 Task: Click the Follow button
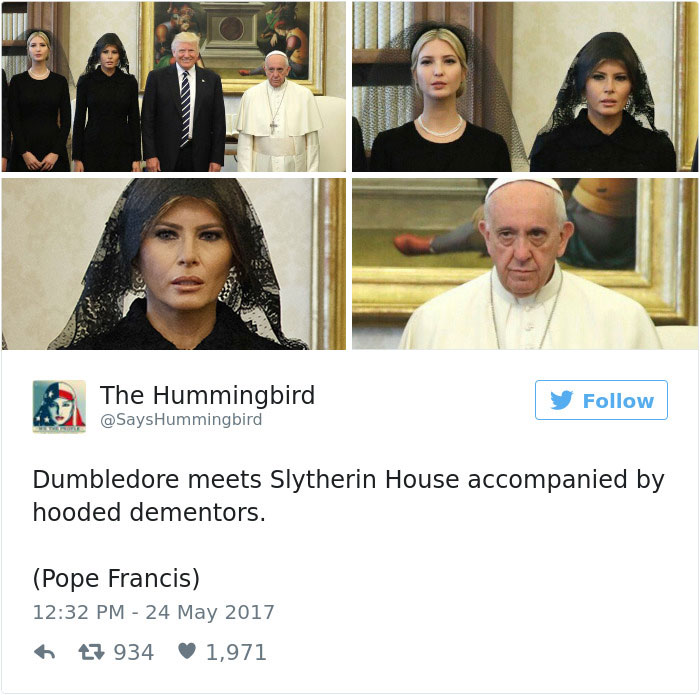pos(601,400)
